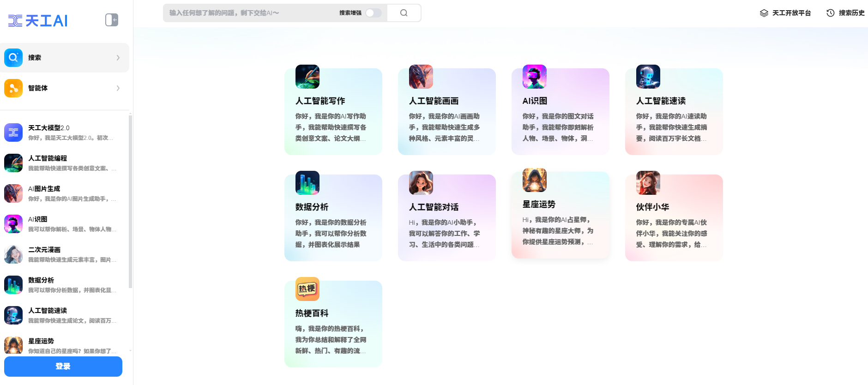Toggle the 搜索增强 switch
Image resolution: width=868 pixels, height=385 pixels.
click(374, 13)
